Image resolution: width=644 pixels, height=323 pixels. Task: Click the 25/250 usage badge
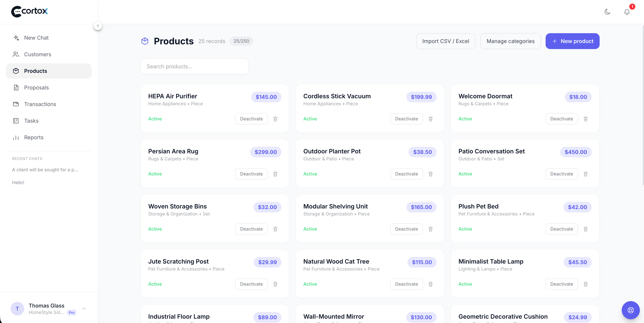[x=241, y=41]
